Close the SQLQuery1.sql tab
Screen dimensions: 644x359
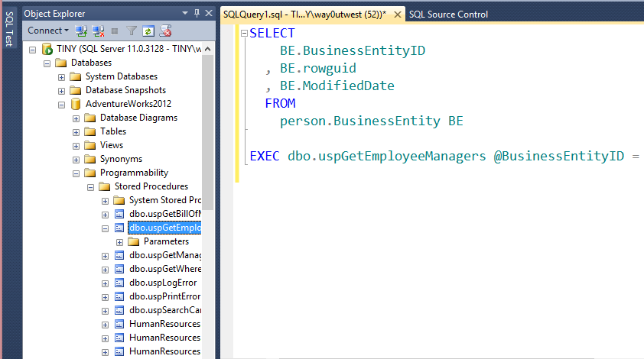398,15
